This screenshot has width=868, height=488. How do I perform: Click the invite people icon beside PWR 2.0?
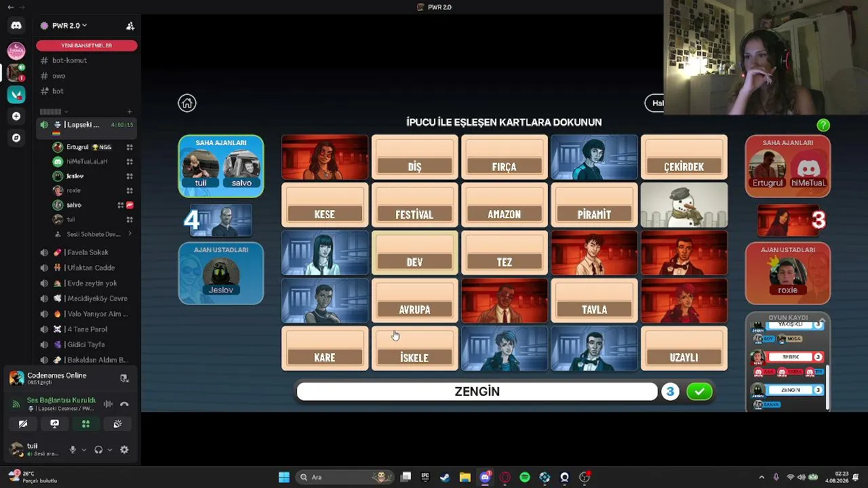tap(130, 26)
